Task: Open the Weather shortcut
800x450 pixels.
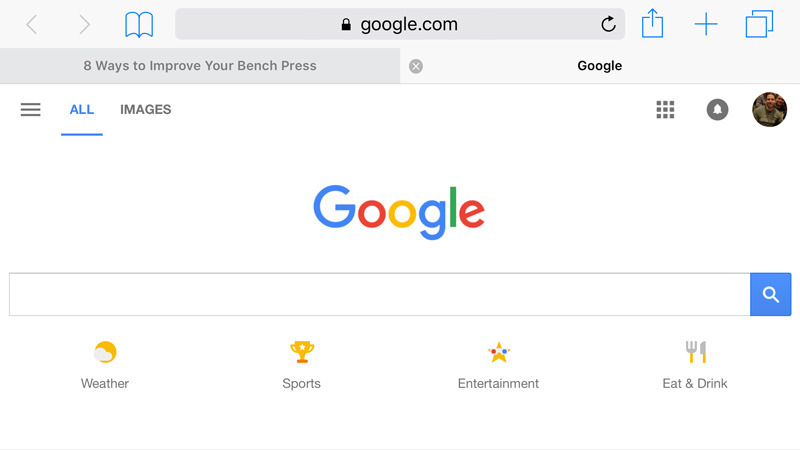Action: click(x=105, y=365)
